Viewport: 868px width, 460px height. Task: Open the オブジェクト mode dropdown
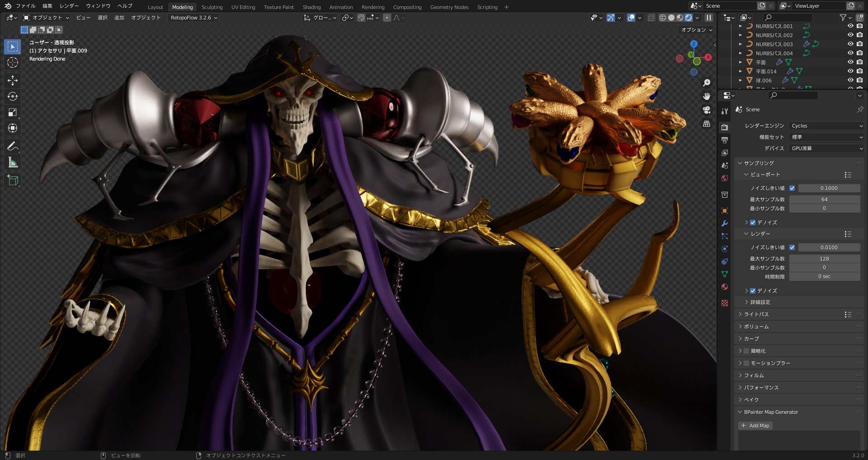coord(46,18)
